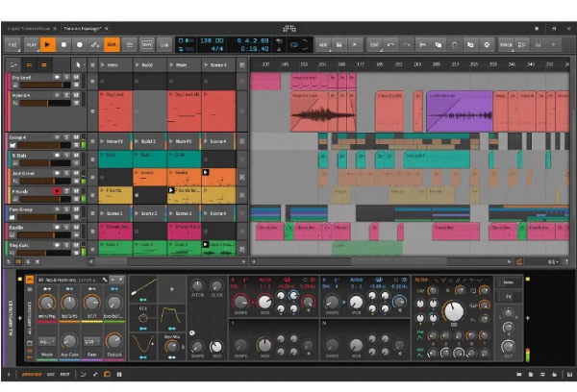
Task: Open the pointer tool dropdown
Action: 79,65
